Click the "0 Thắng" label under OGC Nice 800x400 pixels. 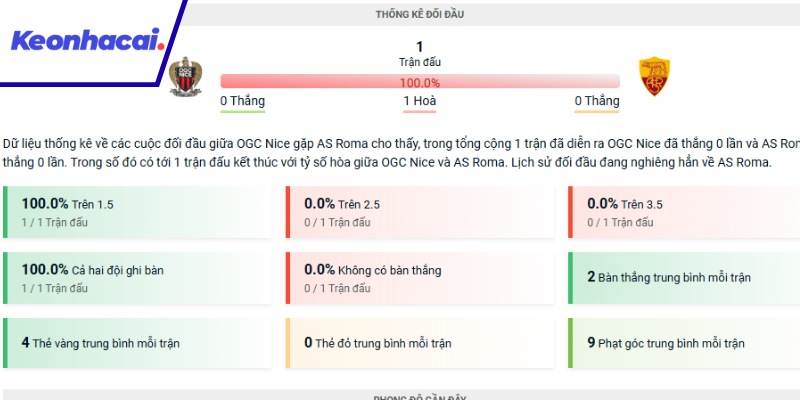click(x=243, y=101)
